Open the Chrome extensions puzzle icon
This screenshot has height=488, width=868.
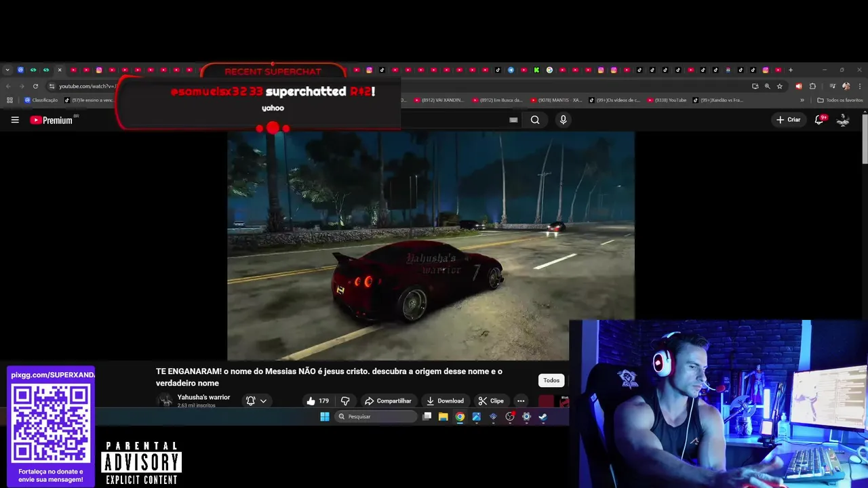(812, 86)
